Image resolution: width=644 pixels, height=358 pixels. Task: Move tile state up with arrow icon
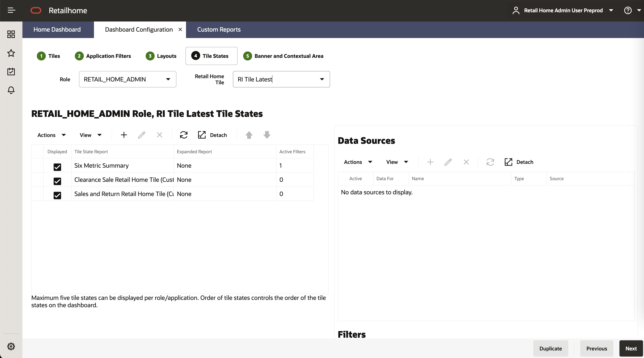pos(249,135)
